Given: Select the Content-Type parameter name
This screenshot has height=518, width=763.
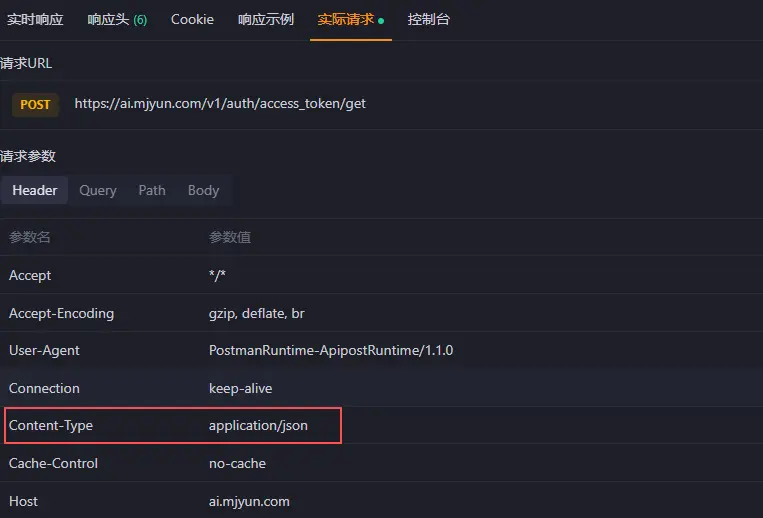Looking at the screenshot, I should tap(51, 426).
